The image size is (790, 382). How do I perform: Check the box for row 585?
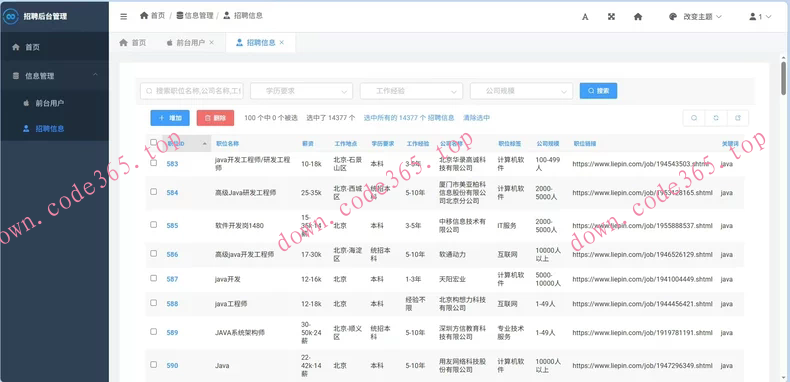coord(154,225)
